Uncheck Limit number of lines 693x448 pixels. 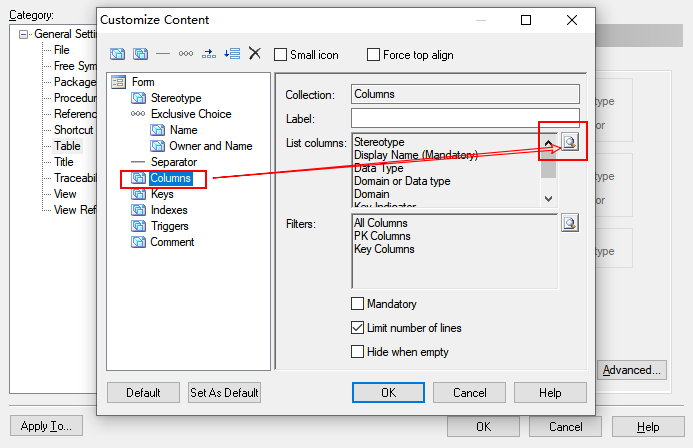358,328
